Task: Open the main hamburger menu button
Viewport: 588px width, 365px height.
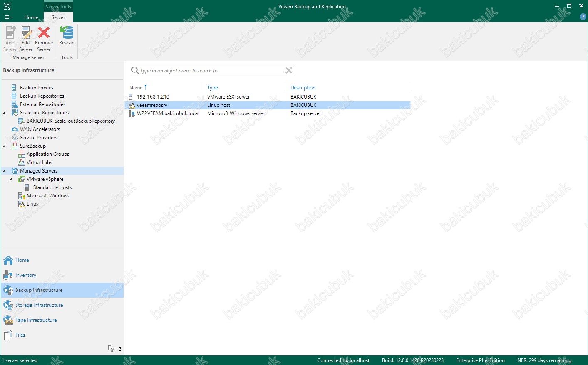Action: tap(8, 17)
